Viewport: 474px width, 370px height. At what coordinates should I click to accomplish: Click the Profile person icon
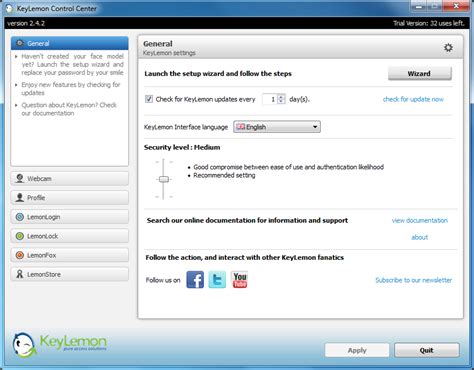click(x=20, y=198)
